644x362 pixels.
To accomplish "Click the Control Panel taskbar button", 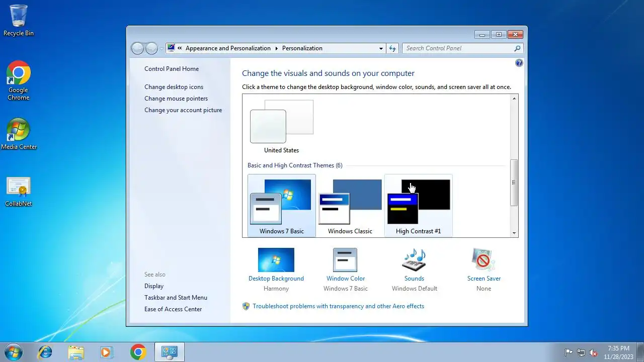I will coord(170,352).
